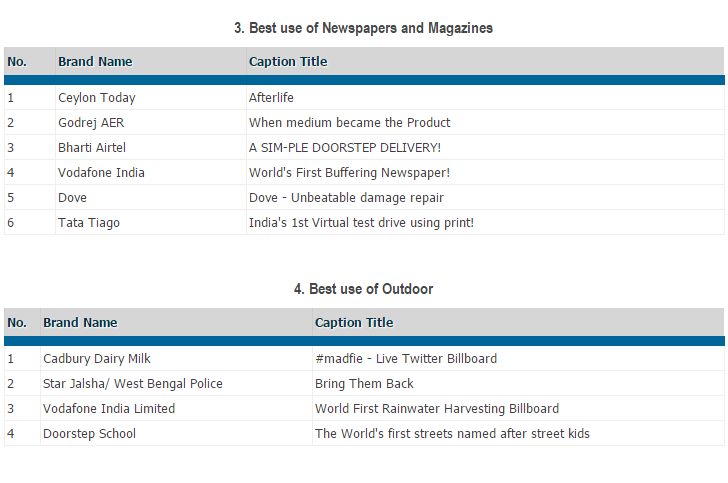Screen dimensions: 728x483
Task: Click the Vodafone India Limited outdoor entry
Action: (109, 409)
